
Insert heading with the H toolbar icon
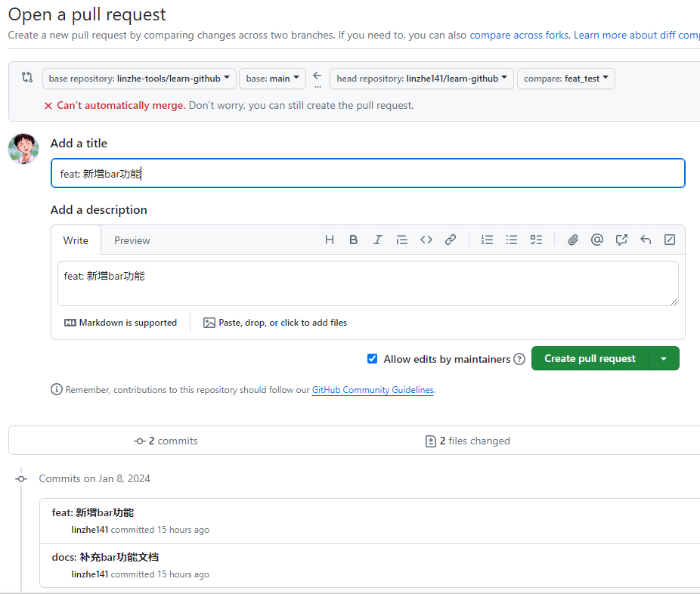(330, 240)
